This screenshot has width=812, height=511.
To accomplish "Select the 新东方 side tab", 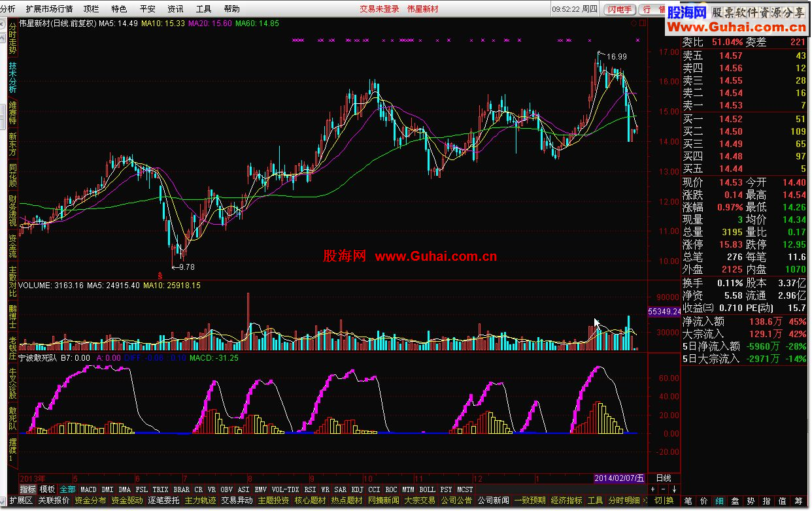I will point(12,144).
